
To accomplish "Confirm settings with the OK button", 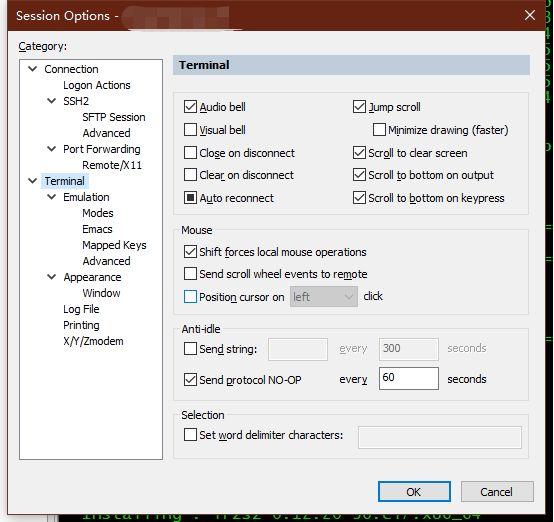I will point(414,491).
